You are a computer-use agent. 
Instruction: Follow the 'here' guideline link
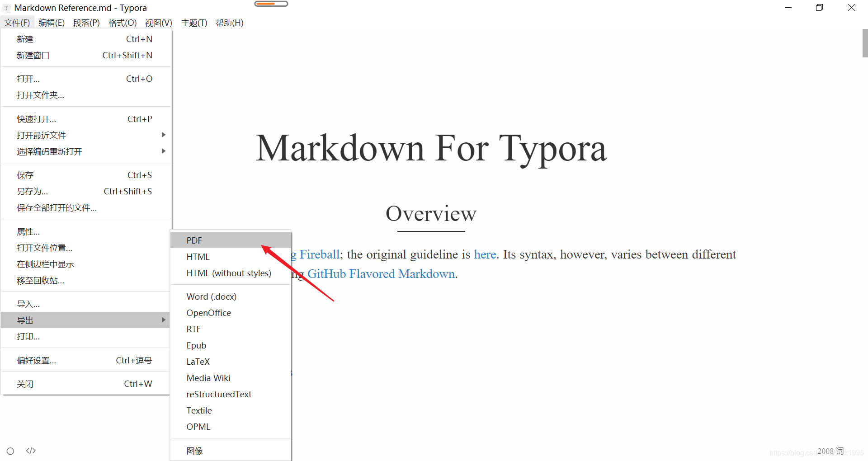(x=485, y=254)
